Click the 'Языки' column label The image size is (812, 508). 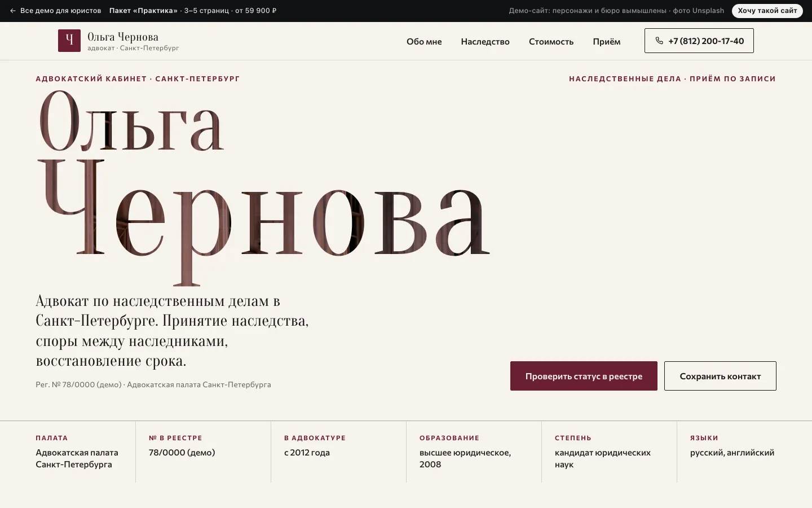coord(704,438)
